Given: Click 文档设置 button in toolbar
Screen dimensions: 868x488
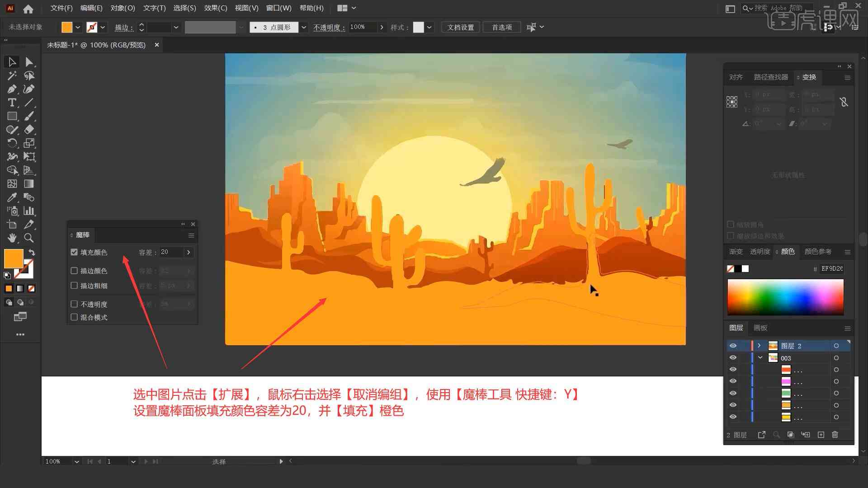Looking at the screenshot, I should (x=464, y=27).
